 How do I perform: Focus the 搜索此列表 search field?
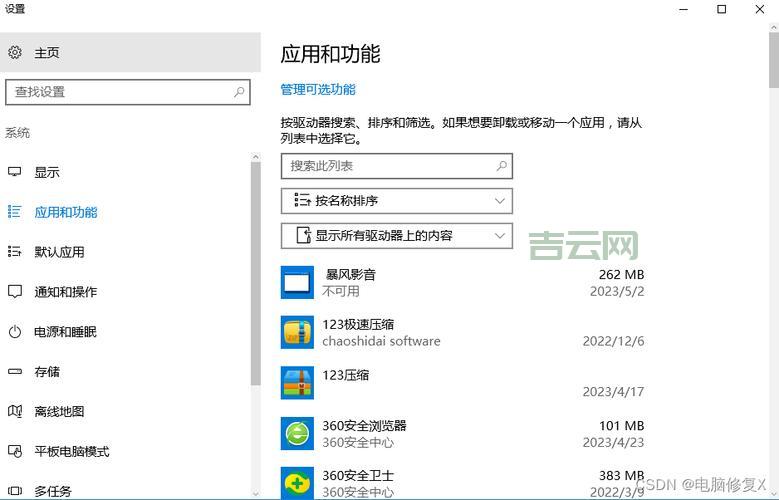[x=396, y=166]
